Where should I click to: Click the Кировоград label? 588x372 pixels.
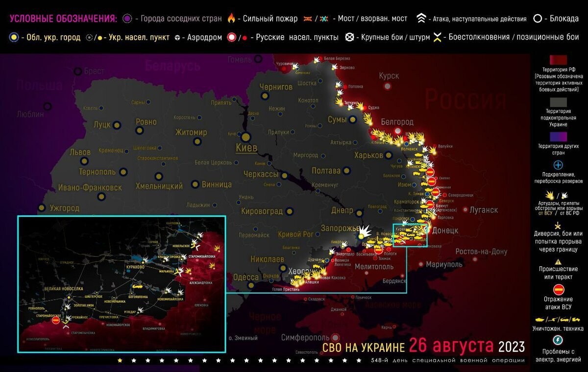[x=262, y=211]
